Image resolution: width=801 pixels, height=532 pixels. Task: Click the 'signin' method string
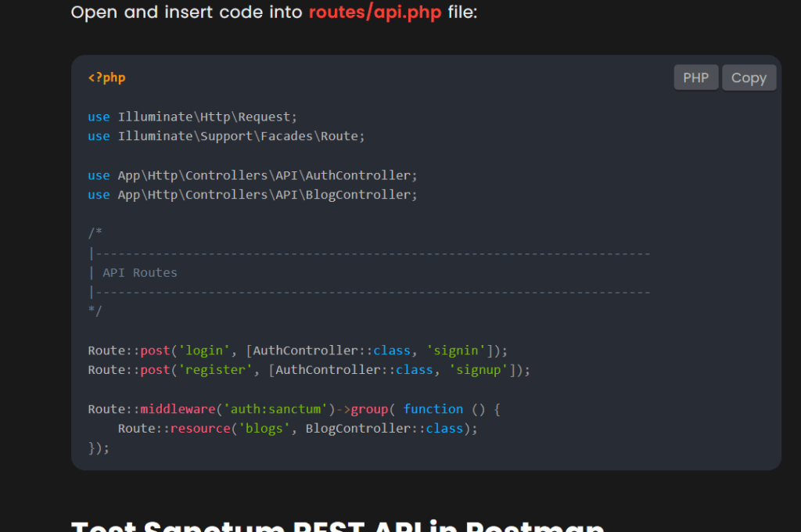click(456, 350)
